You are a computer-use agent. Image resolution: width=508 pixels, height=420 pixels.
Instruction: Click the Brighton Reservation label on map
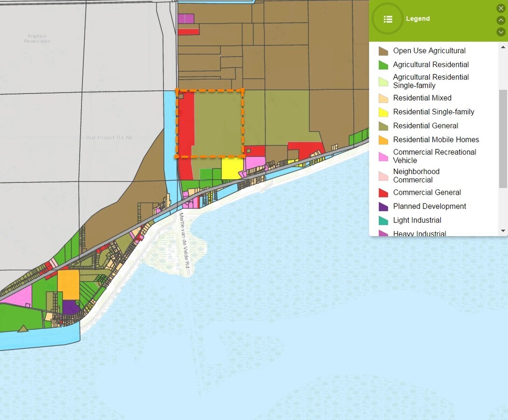(37, 39)
